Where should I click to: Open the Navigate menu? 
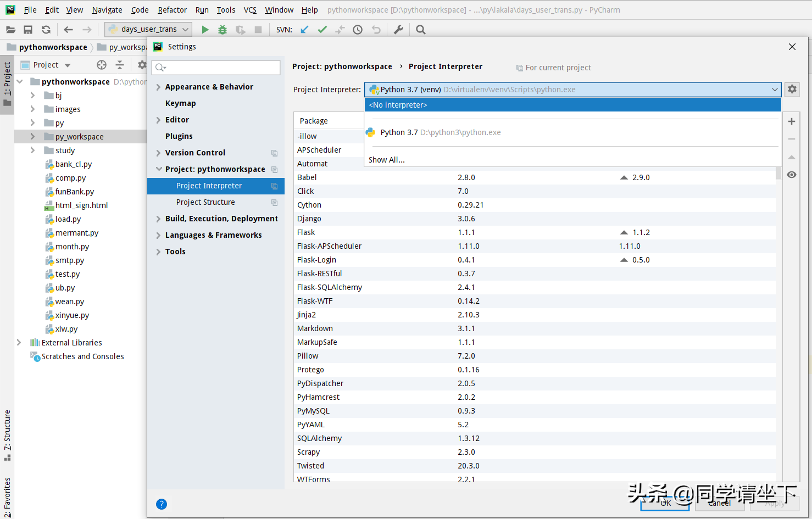pos(107,10)
